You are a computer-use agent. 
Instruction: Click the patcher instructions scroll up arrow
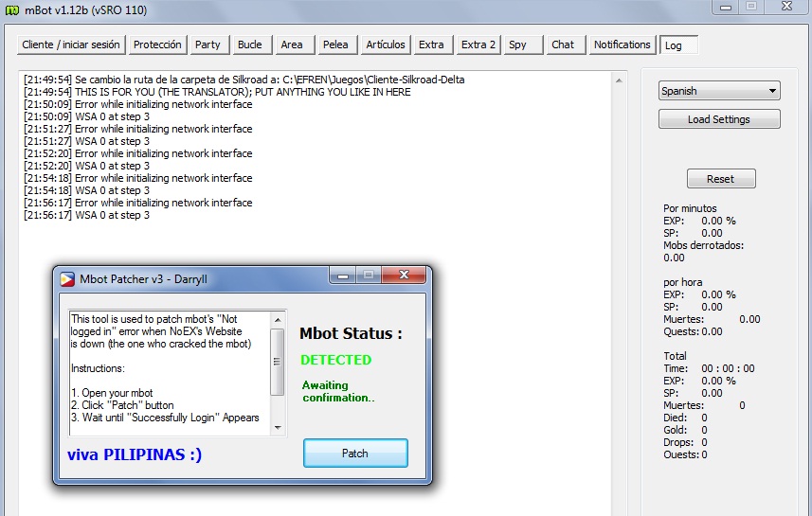278,320
